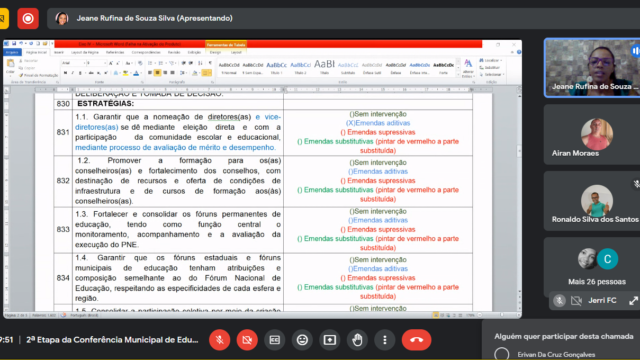Image resolution: width=640 pixels, height=360 pixels.
Task: Switch to Word's Referências ribbon tab
Action: pyautogui.click(x=115, y=52)
